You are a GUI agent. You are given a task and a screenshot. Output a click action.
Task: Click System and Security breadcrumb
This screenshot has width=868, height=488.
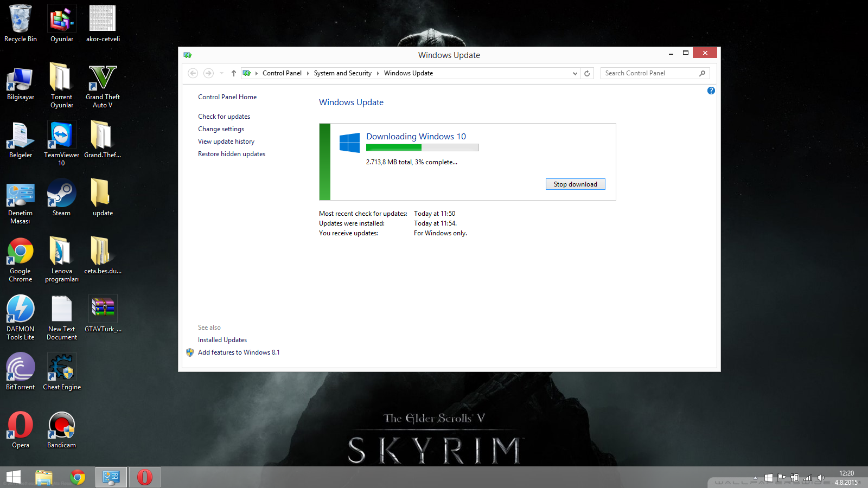coord(342,73)
